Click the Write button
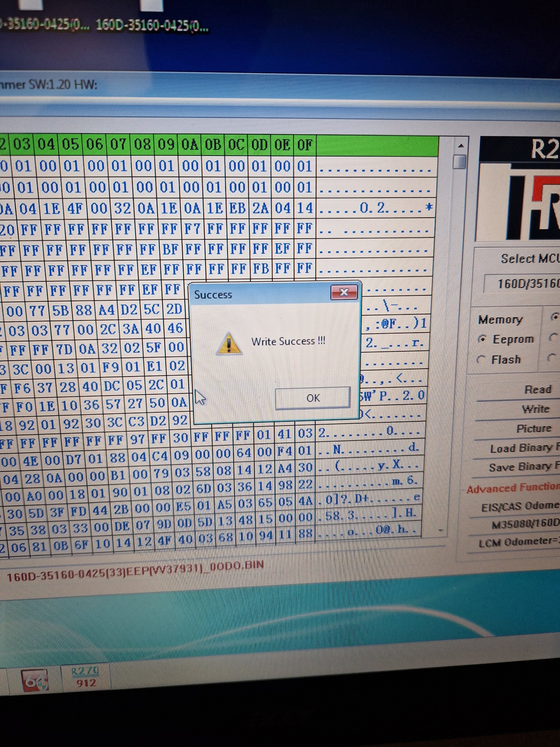 [535, 409]
